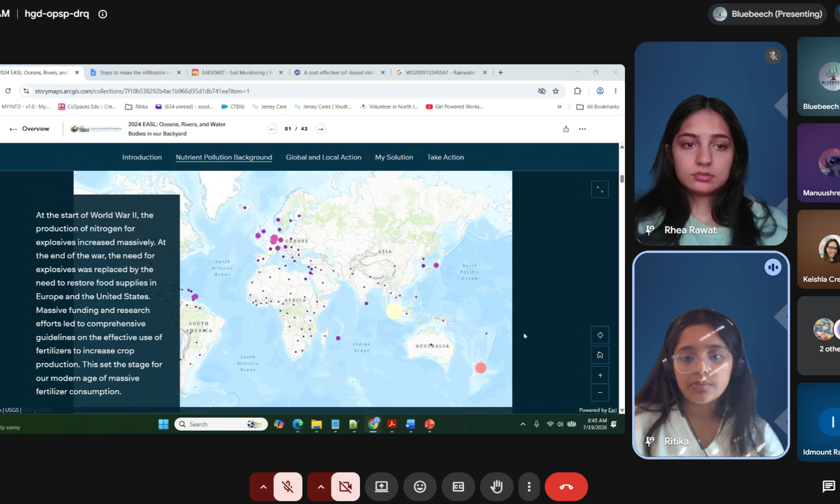840x504 pixels.
Task: Go to previous story item arrow
Action: (x=272, y=129)
